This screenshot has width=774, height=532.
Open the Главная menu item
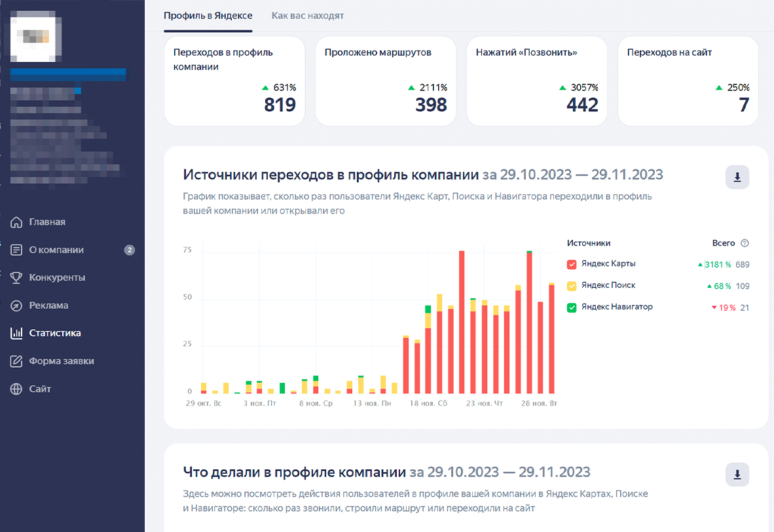(x=47, y=222)
